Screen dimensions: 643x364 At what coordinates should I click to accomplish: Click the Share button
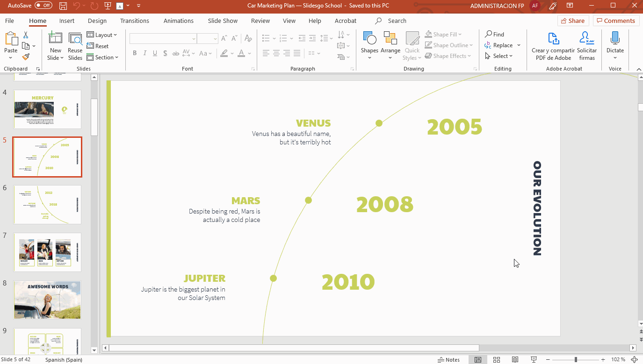click(572, 21)
